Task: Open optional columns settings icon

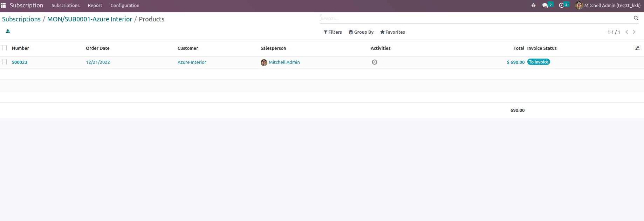Action: (637, 48)
